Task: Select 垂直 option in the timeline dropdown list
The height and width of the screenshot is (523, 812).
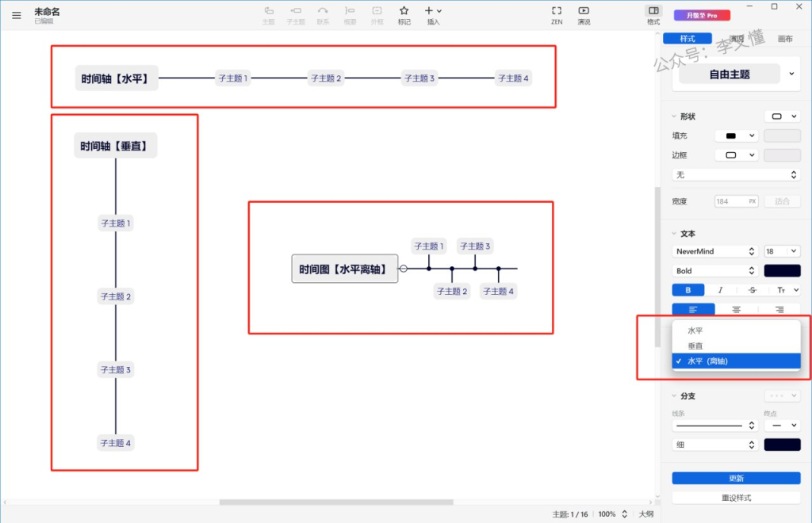Action: [x=695, y=346]
